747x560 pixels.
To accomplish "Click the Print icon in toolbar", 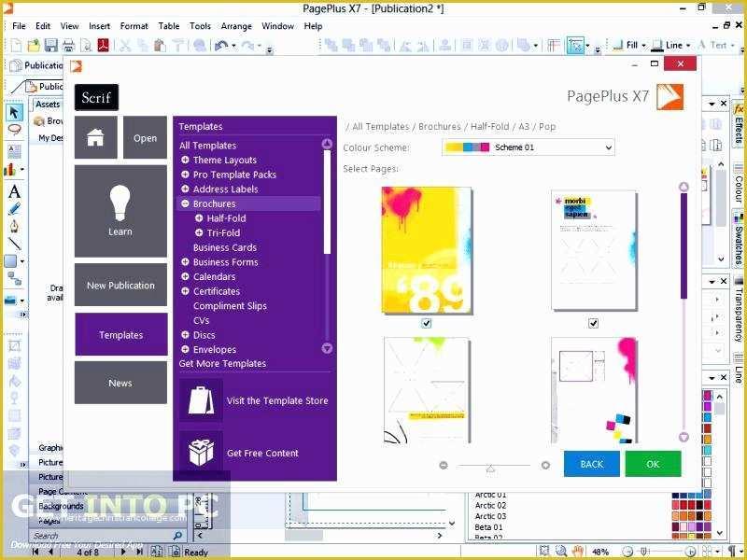I will tap(68, 45).
